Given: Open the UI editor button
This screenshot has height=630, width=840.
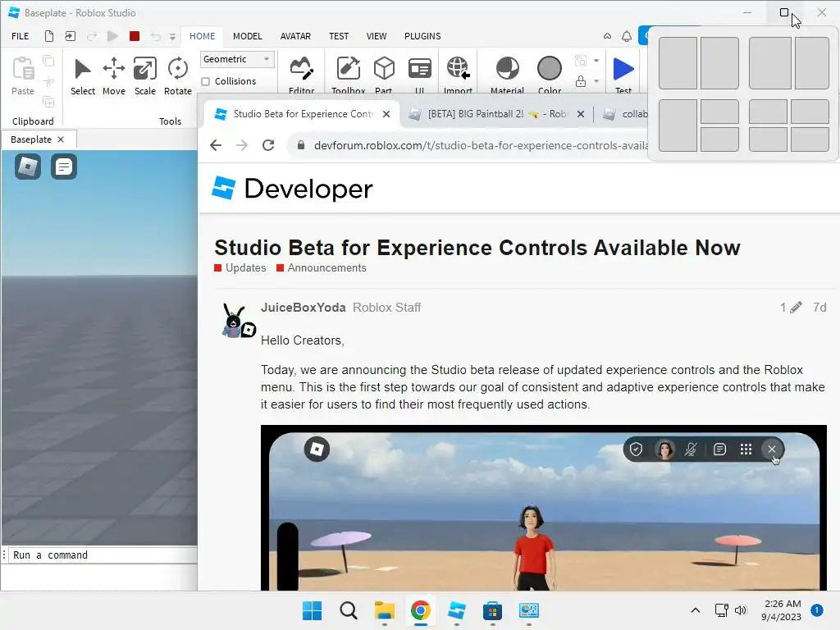Looking at the screenshot, I should [x=419, y=75].
